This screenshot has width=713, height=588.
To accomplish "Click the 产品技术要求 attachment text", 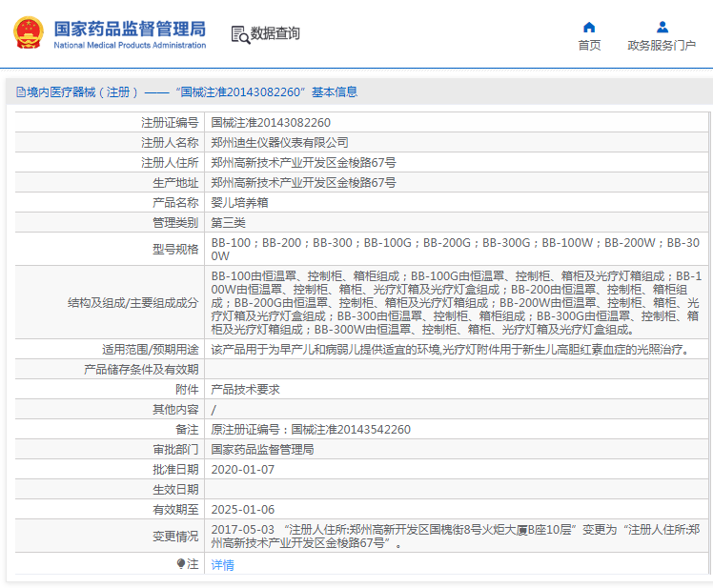I will (x=245, y=389).
